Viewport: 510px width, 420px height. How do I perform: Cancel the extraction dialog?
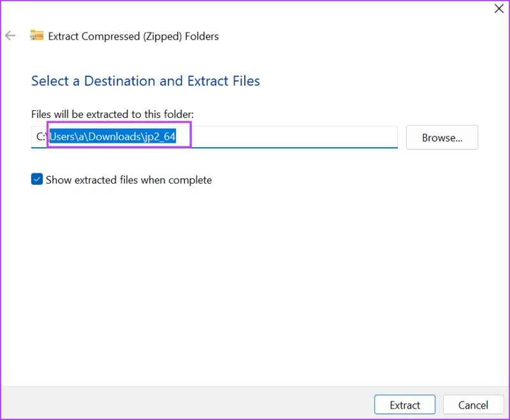pos(473,405)
